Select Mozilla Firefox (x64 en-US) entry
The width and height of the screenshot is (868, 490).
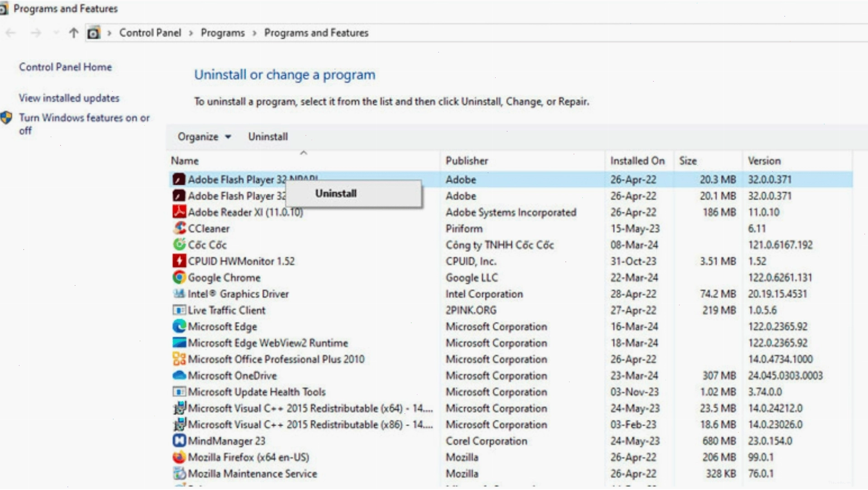coord(248,457)
